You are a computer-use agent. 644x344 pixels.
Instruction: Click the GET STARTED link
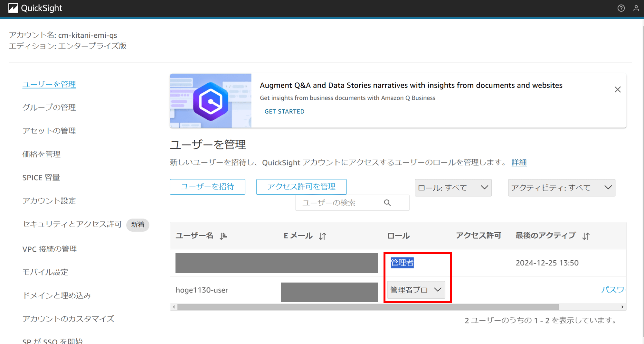[284, 111]
